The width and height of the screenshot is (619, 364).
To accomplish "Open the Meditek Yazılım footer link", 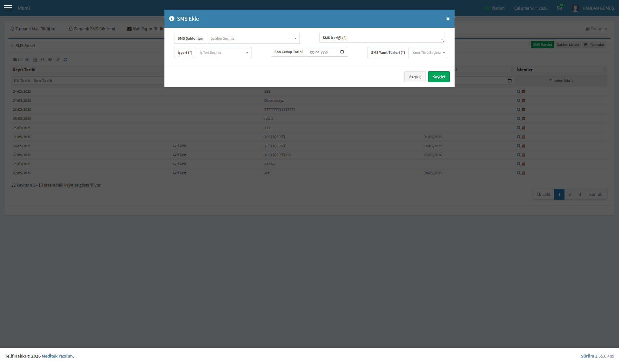I will click(57, 356).
